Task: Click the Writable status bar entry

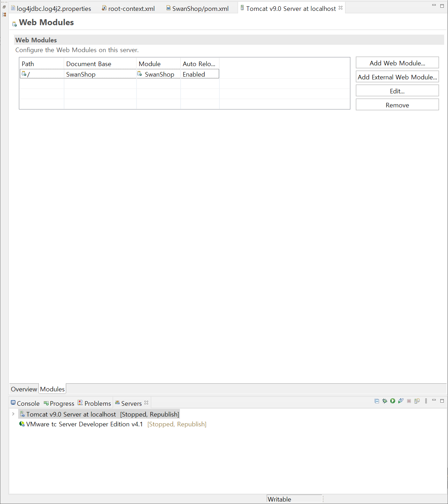Action: (294, 499)
